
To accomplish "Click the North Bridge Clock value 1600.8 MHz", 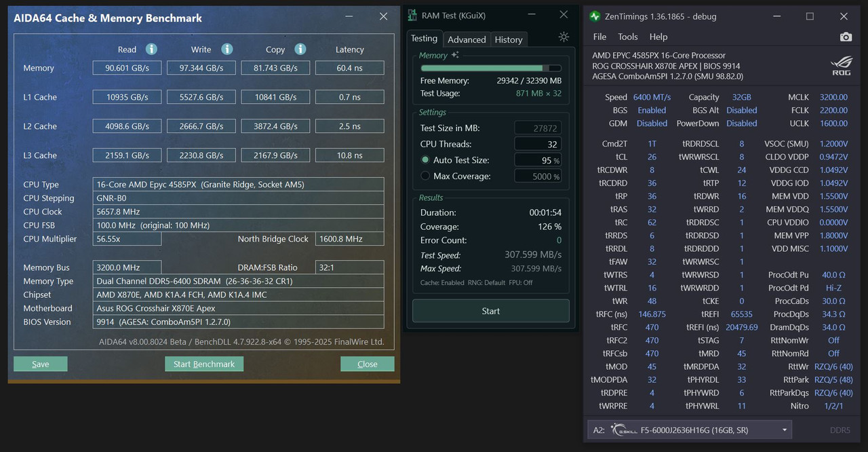I will (x=350, y=239).
